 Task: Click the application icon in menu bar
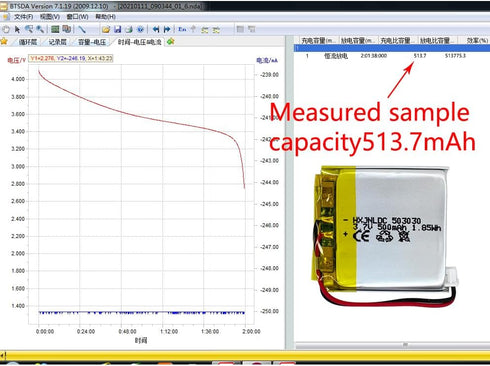(5, 17)
